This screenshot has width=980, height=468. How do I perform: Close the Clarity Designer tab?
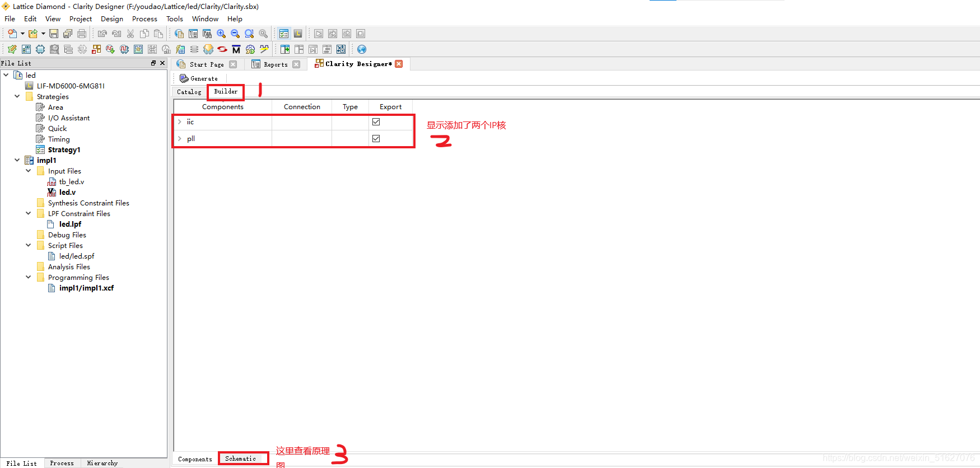click(x=399, y=64)
